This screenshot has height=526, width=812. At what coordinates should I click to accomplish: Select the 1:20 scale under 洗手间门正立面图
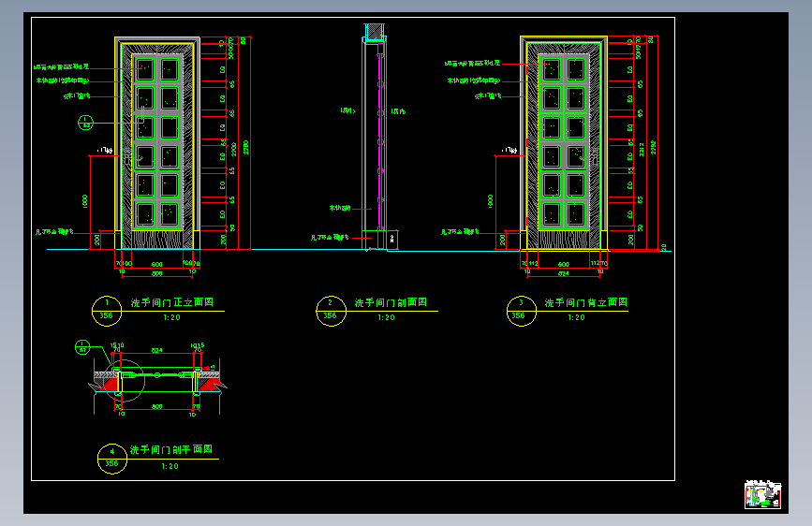(x=172, y=317)
